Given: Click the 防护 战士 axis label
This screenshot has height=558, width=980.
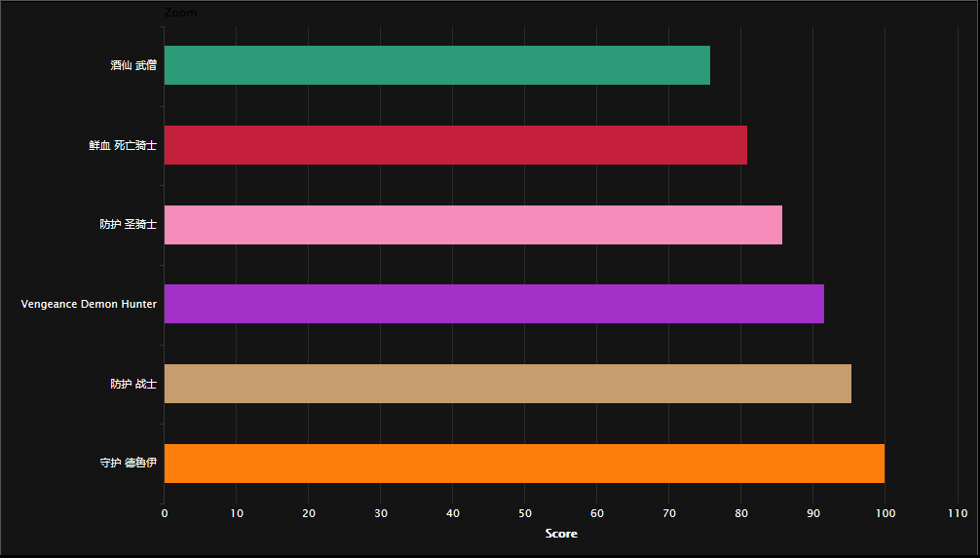Looking at the screenshot, I should click(x=133, y=384).
